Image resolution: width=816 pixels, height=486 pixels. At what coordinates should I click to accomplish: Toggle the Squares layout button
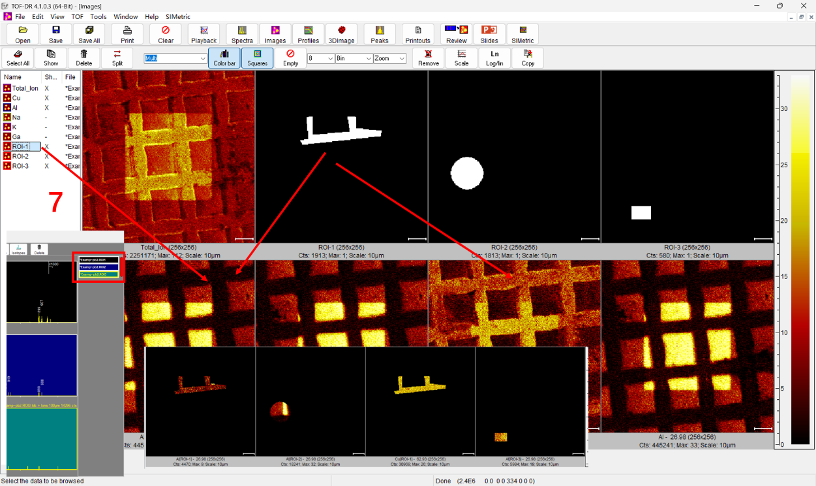click(x=258, y=57)
